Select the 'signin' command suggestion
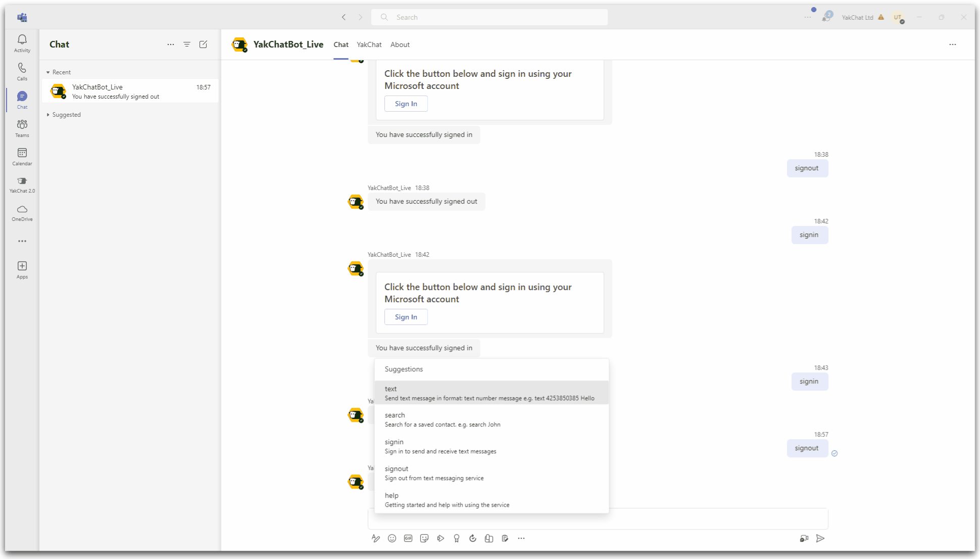The image size is (980, 559). tap(492, 446)
